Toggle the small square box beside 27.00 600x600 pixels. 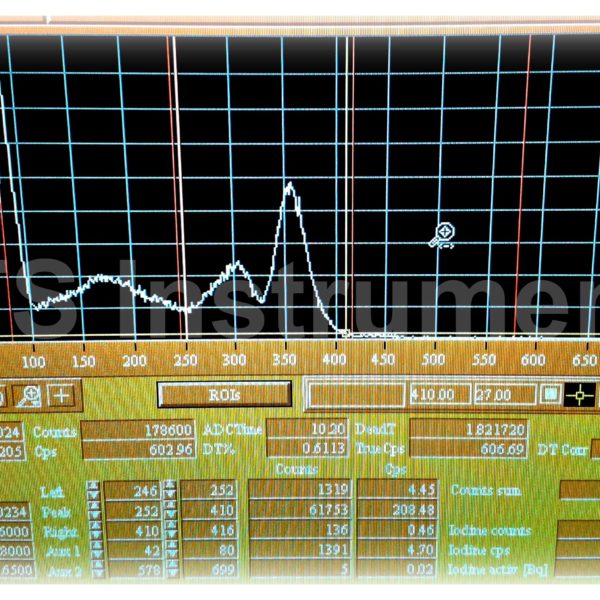pyautogui.click(x=551, y=394)
